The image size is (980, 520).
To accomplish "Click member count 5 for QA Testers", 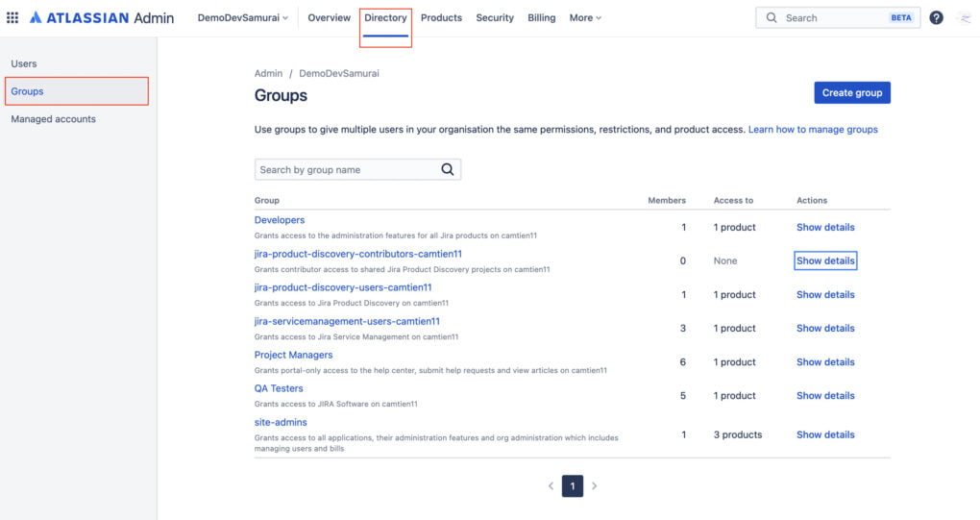I will tap(682, 396).
